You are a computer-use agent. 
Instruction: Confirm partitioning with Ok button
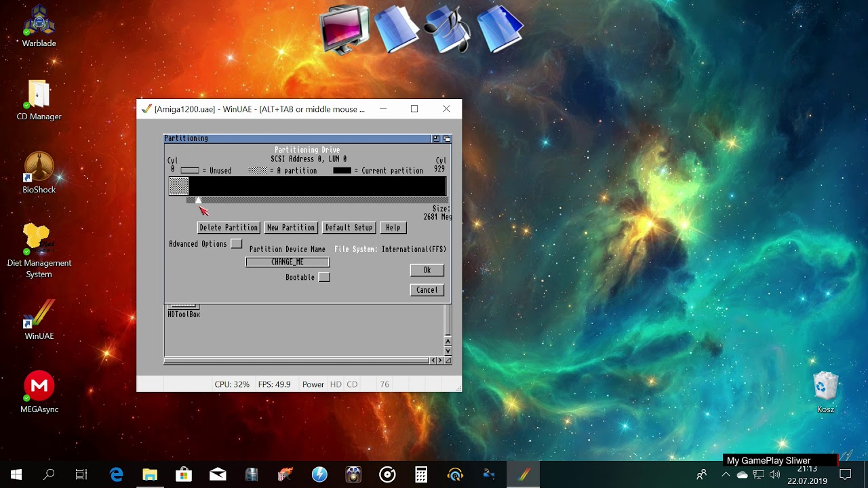click(x=427, y=270)
